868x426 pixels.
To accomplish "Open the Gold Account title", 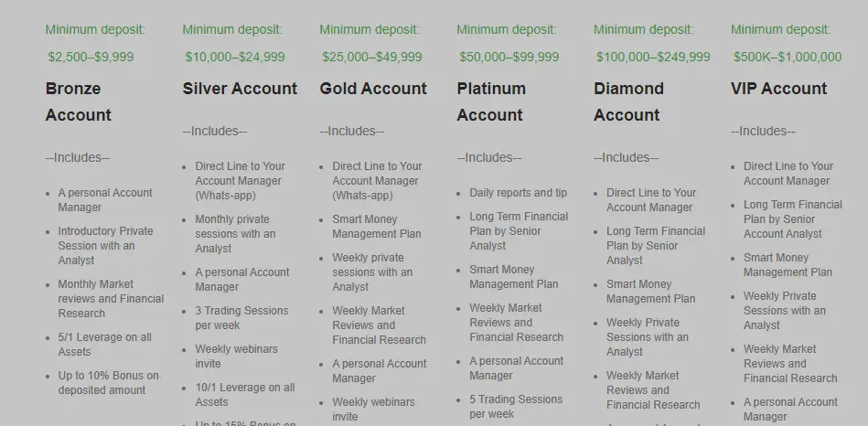I will pyautogui.click(x=373, y=89).
